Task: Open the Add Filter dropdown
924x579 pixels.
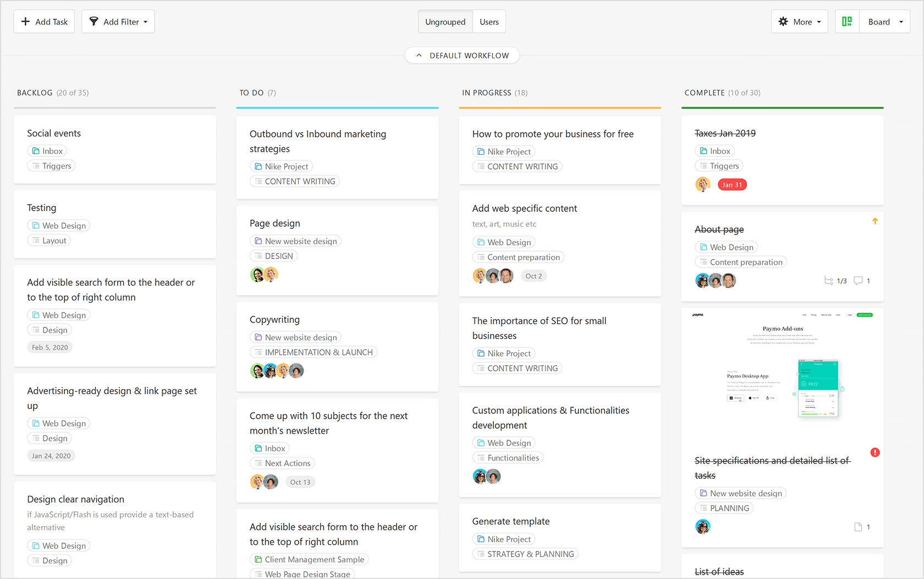Action: pyautogui.click(x=145, y=21)
